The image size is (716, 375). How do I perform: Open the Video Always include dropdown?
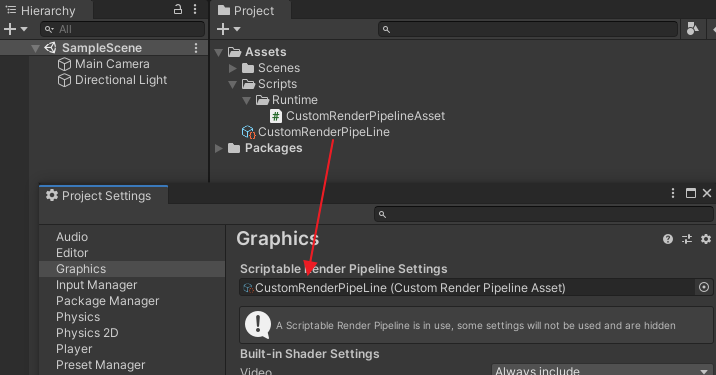click(x=602, y=370)
